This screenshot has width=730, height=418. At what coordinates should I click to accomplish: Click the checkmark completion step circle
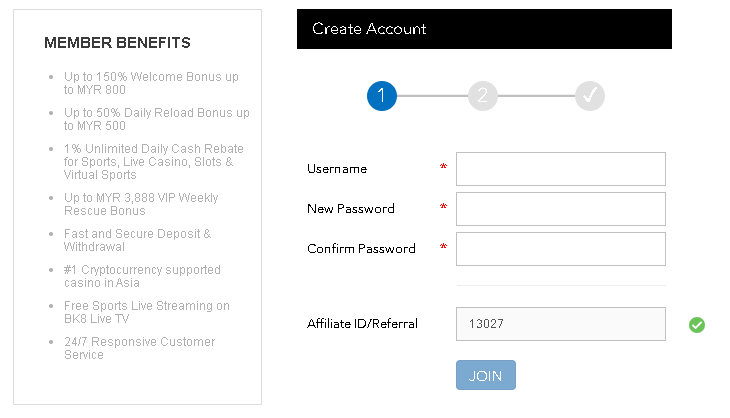590,96
